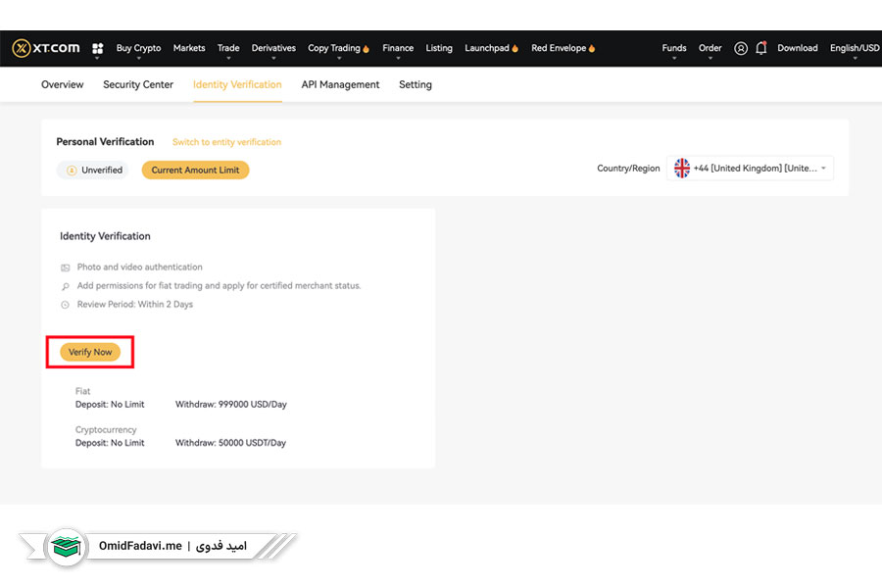Viewport: 882px width, 588px height.
Task: Open the Country/Region selector dropdown
Action: [x=750, y=169]
